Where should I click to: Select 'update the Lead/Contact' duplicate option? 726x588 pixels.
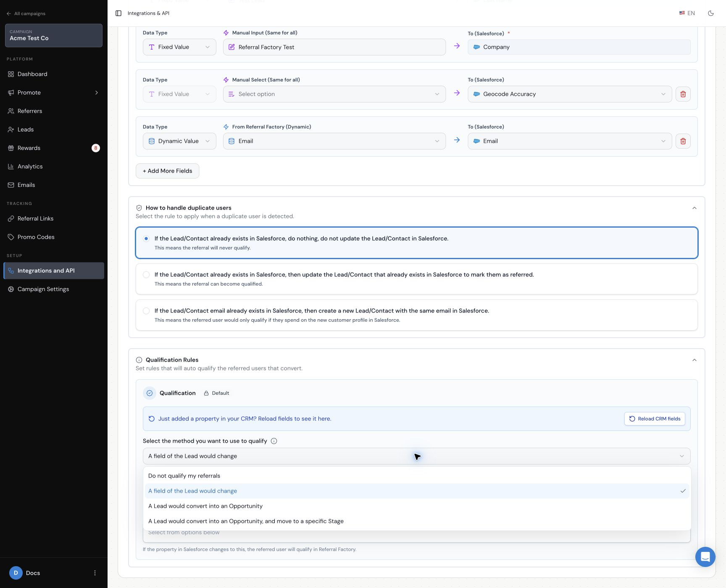coord(416,279)
